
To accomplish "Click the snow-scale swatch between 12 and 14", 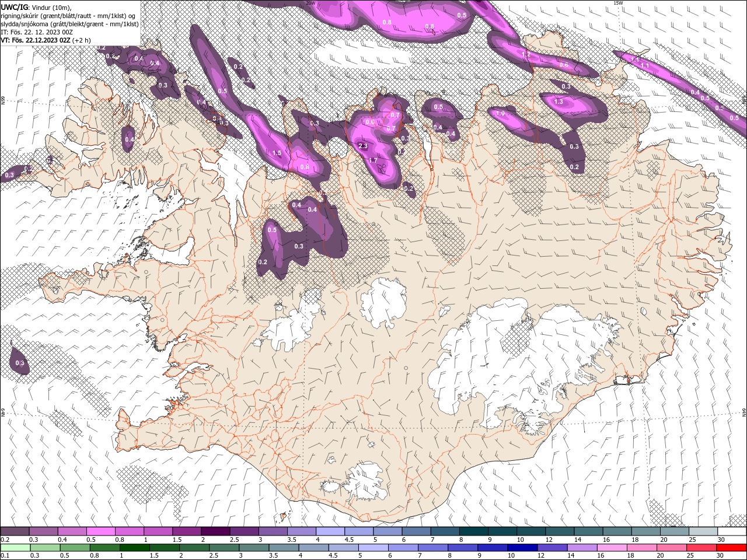I will click(x=560, y=531).
